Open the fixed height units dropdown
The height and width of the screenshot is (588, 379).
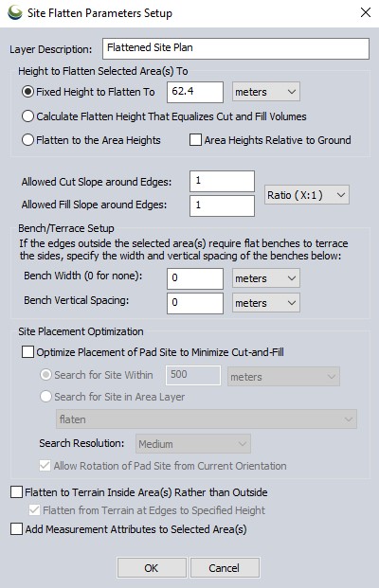pos(265,92)
